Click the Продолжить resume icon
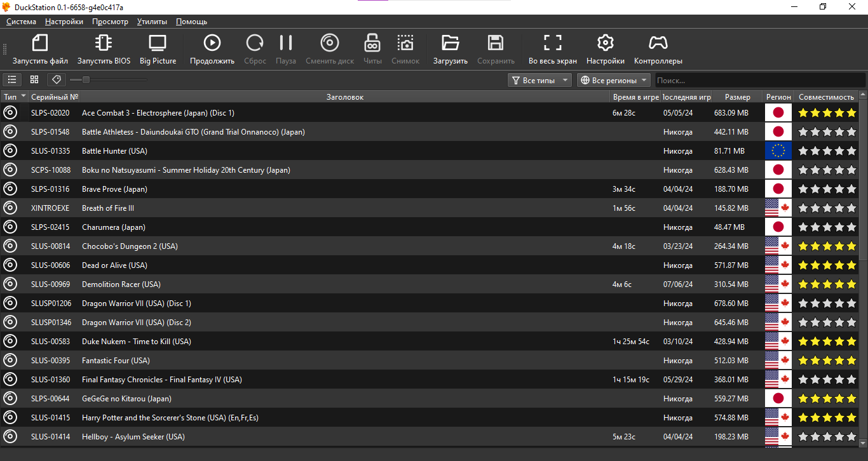Viewport: 868px width, 461px height. point(212,43)
